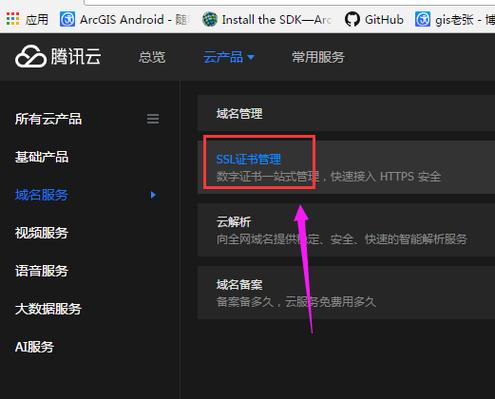Click the description 数字证书一站式管理
The image size is (495, 399).
268,176
